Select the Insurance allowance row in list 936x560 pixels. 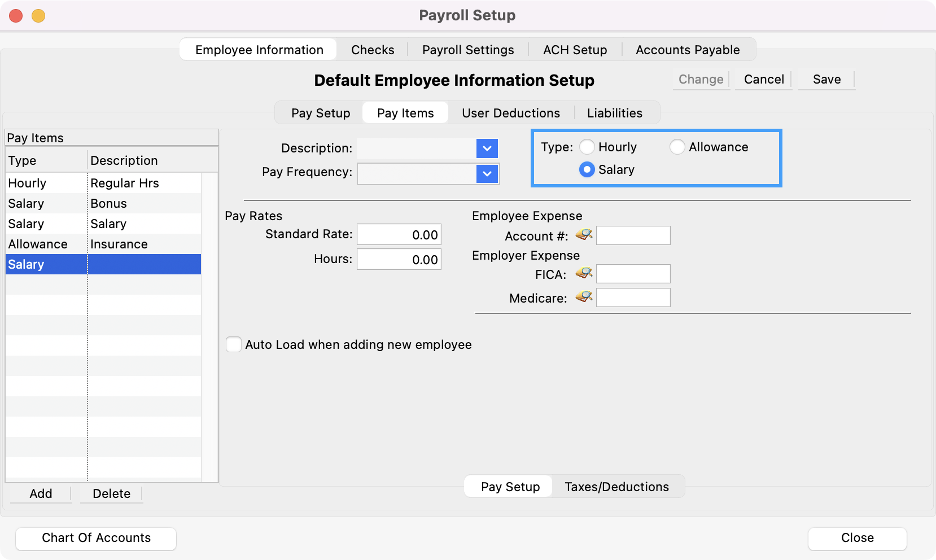pyautogui.click(x=103, y=244)
